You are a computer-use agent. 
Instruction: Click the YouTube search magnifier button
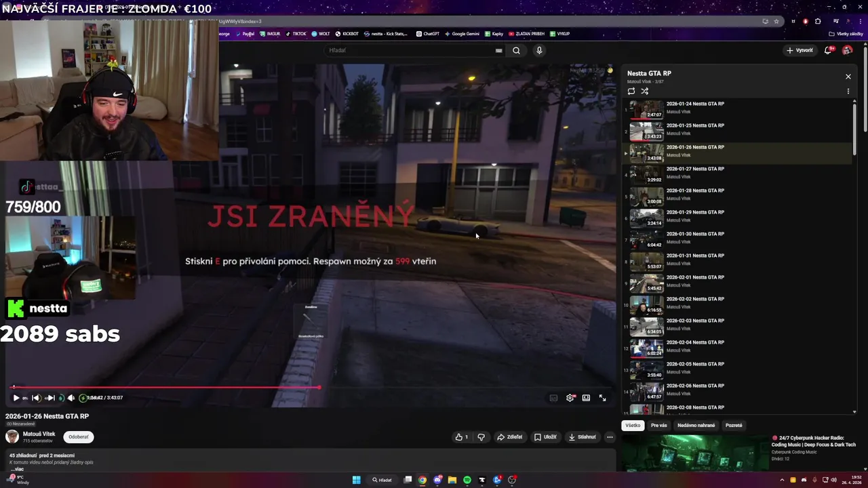(x=516, y=50)
